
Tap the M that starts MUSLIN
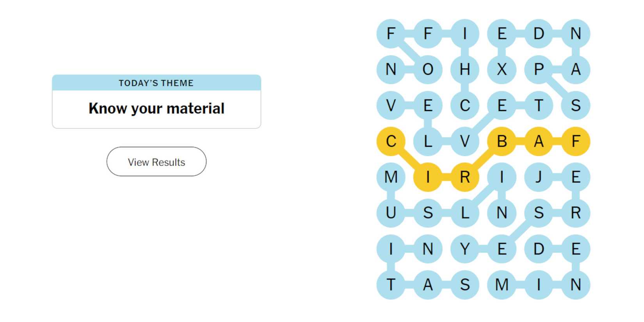pyautogui.click(x=391, y=177)
